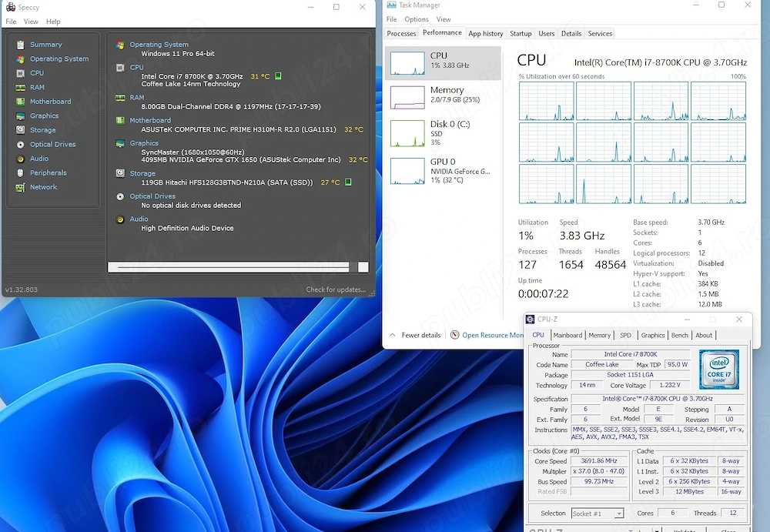Screen dimensions: 770x532
Task: Switch to the Memory tab in CPU-Z
Action: [x=600, y=335]
